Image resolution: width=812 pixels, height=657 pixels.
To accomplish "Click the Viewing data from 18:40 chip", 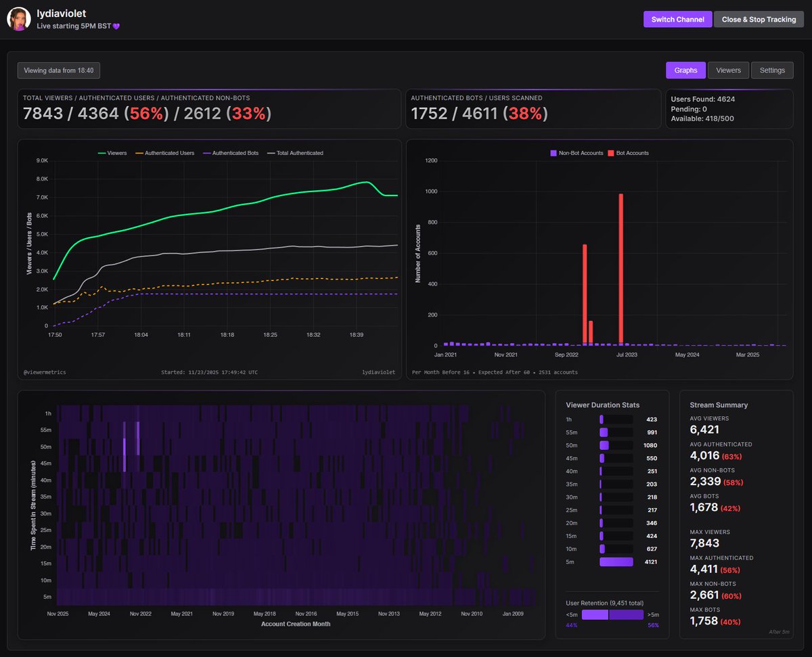I will click(58, 70).
